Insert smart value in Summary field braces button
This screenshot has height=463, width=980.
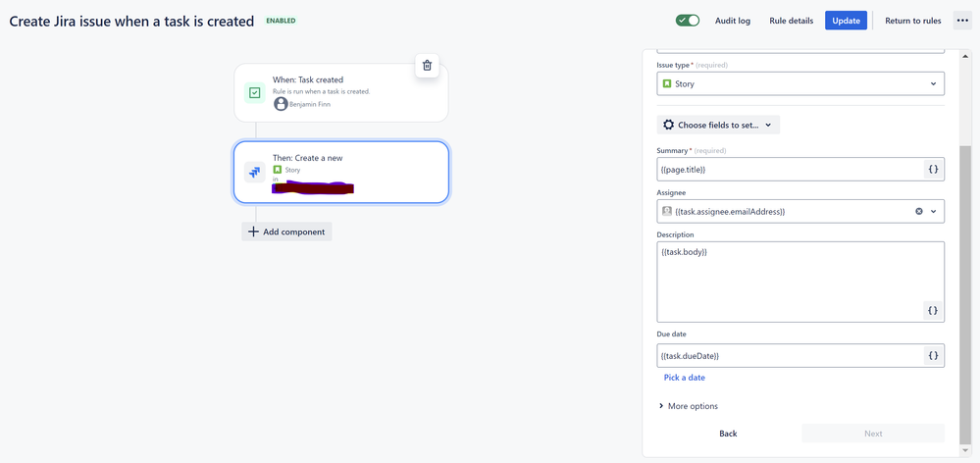tap(933, 170)
